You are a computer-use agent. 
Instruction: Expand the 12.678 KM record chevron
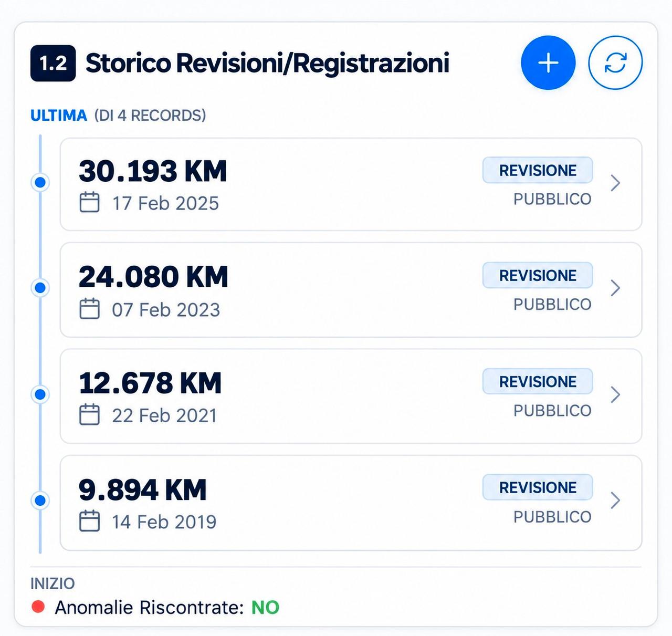click(x=616, y=394)
